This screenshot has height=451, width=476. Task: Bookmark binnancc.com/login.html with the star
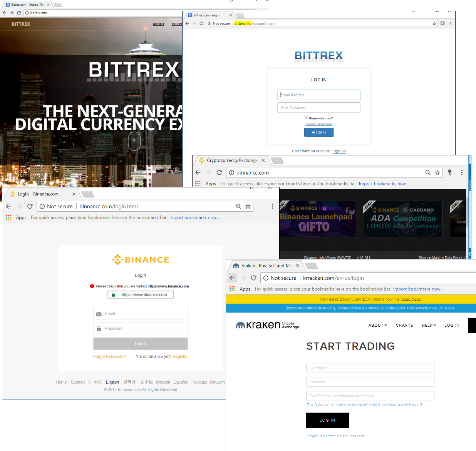coord(248,206)
